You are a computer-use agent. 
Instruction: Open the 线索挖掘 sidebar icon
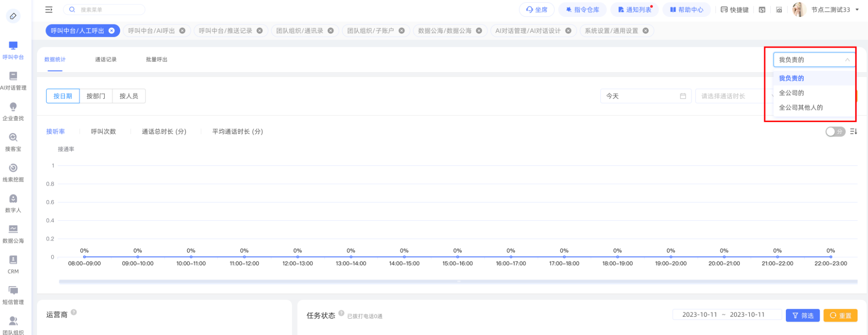13,168
